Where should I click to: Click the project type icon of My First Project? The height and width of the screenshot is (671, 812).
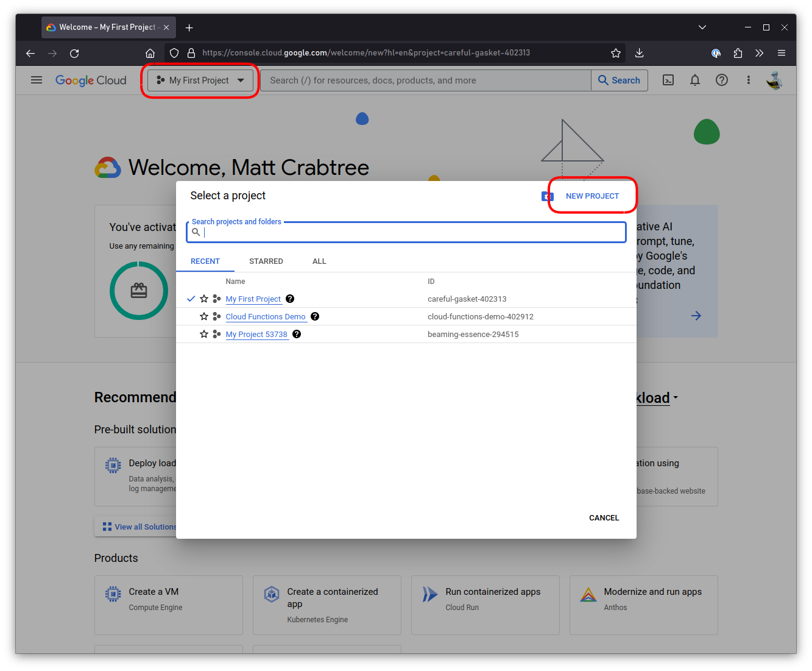pyautogui.click(x=217, y=299)
